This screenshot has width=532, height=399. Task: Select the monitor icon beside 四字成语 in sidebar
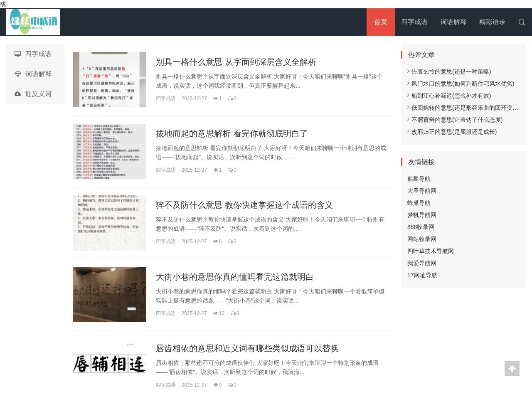coord(17,54)
